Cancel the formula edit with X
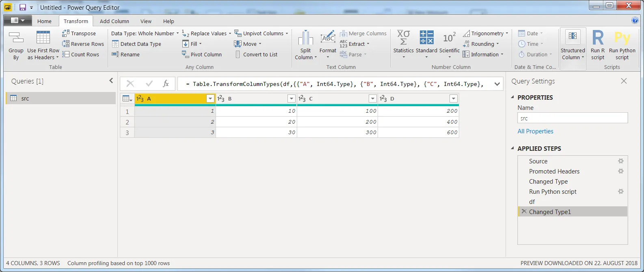644x272 pixels. pyautogui.click(x=130, y=84)
